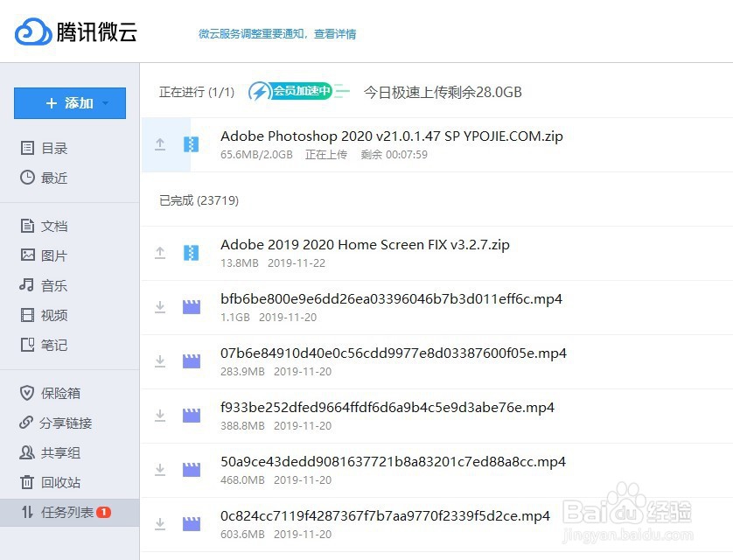
Task: Click the upload arrow of Home Screen FIX zip
Action: pos(160,252)
